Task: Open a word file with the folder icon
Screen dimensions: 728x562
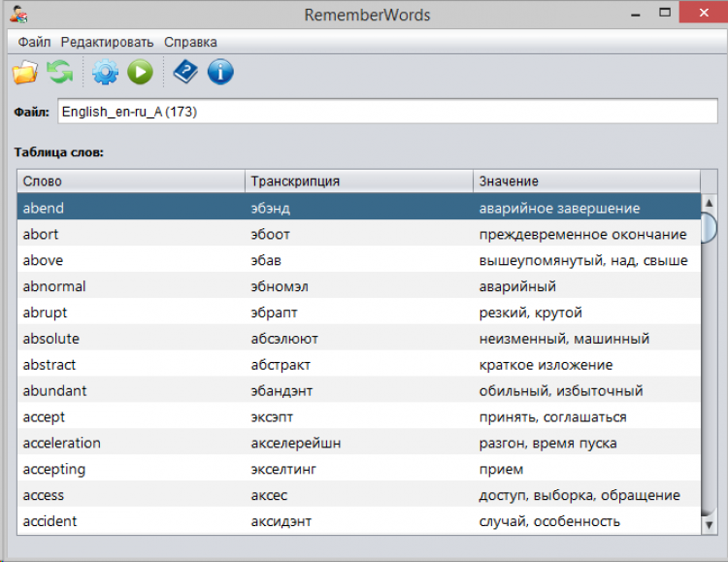Action: coord(24,72)
